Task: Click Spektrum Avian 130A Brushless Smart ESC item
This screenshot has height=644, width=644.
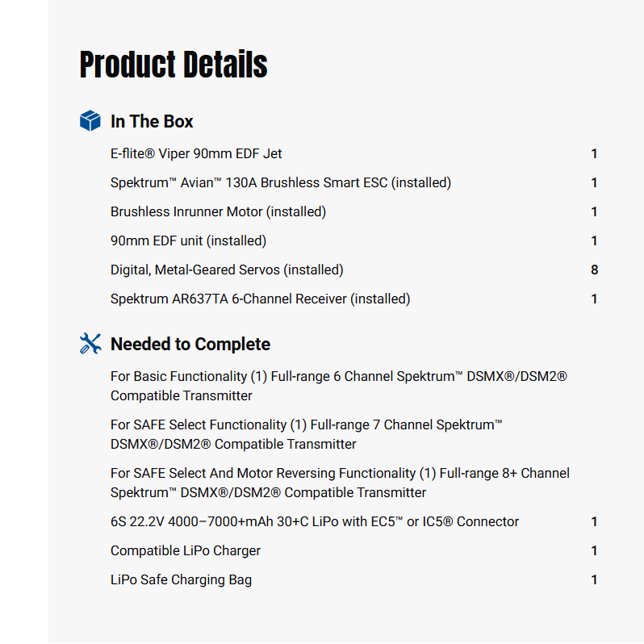Action: [x=281, y=182]
